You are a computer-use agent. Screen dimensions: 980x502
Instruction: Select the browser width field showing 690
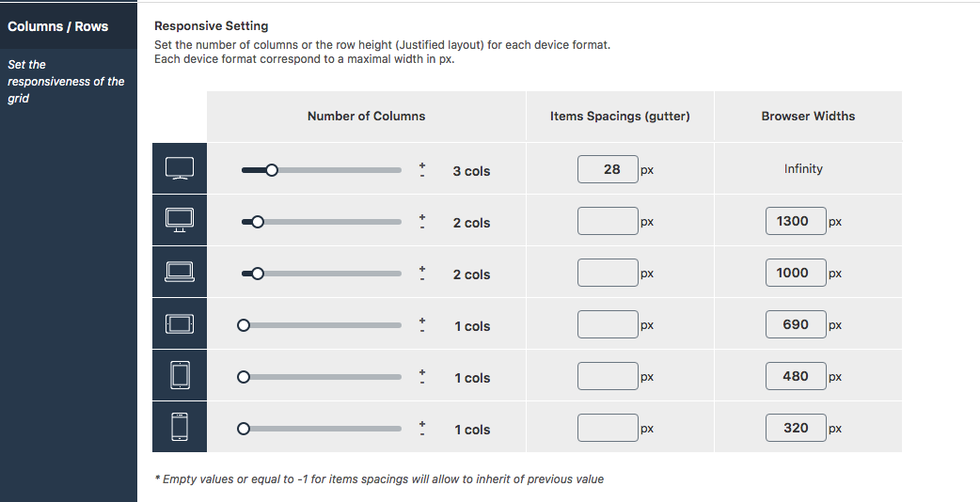pos(796,324)
